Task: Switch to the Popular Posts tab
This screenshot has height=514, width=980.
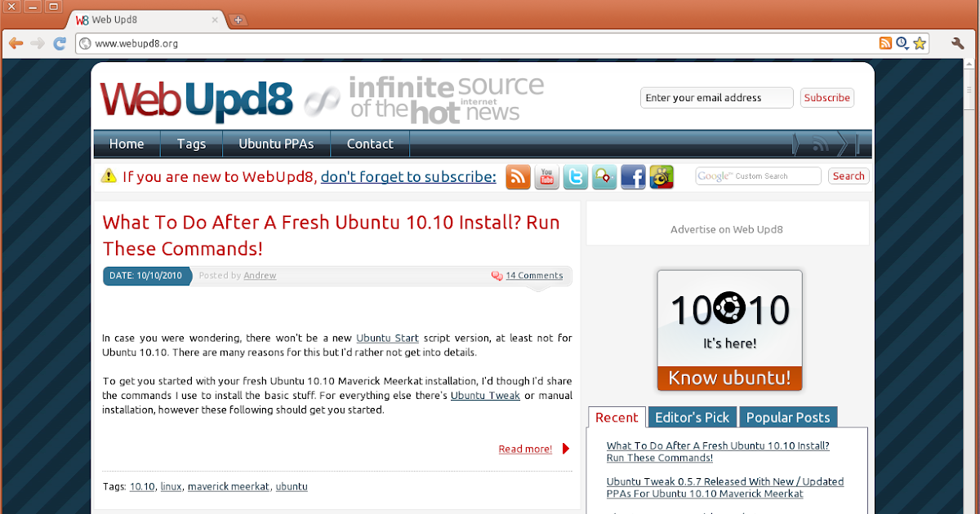Action: (x=787, y=417)
